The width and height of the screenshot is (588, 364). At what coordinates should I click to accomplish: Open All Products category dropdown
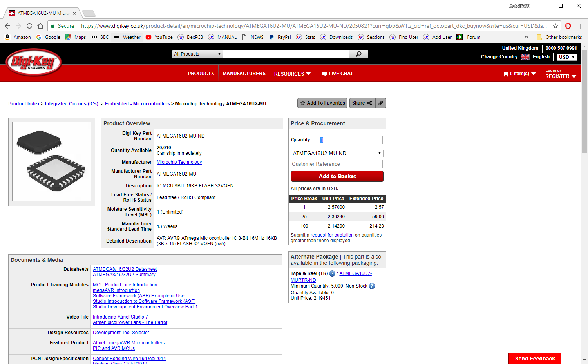point(197,54)
